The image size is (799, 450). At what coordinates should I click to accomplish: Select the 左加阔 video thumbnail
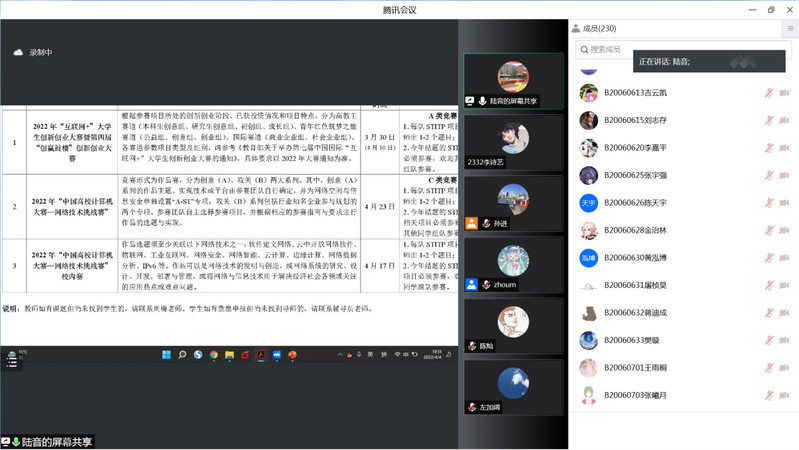click(513, 387)
